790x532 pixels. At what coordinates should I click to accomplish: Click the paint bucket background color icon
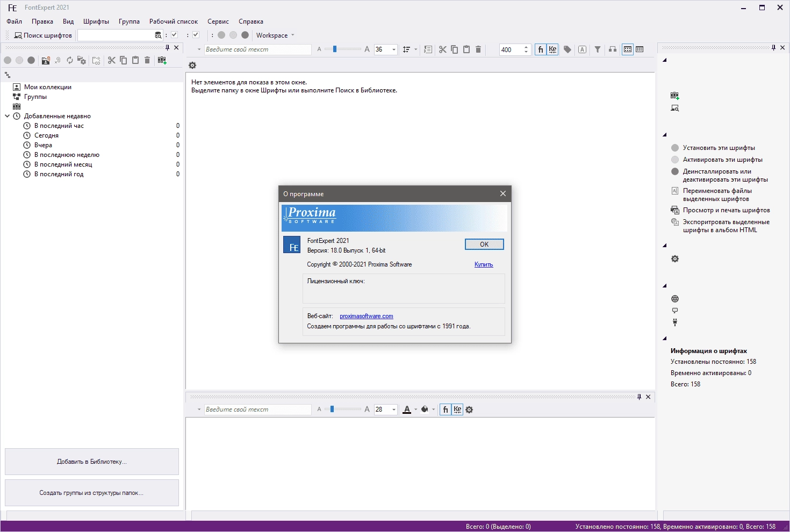point(425,409)
